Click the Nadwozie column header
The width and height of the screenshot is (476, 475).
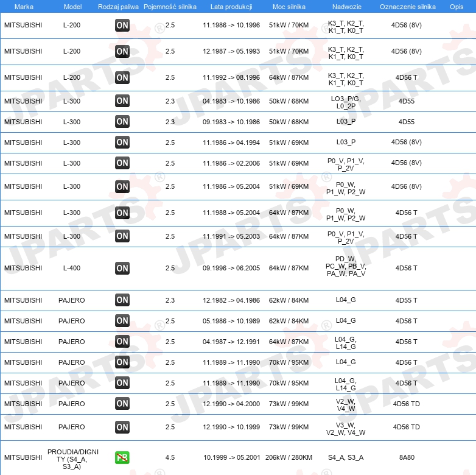(347, 7)
